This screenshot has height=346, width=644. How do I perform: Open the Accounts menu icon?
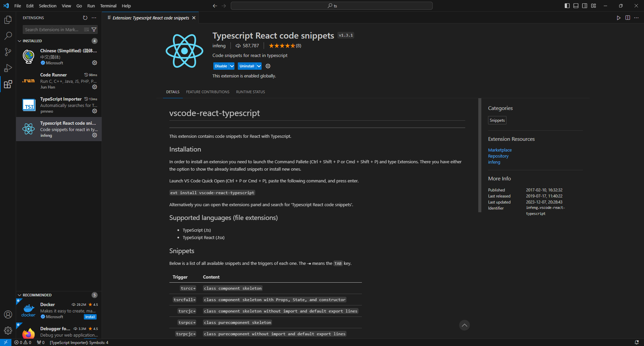(8, 314)
